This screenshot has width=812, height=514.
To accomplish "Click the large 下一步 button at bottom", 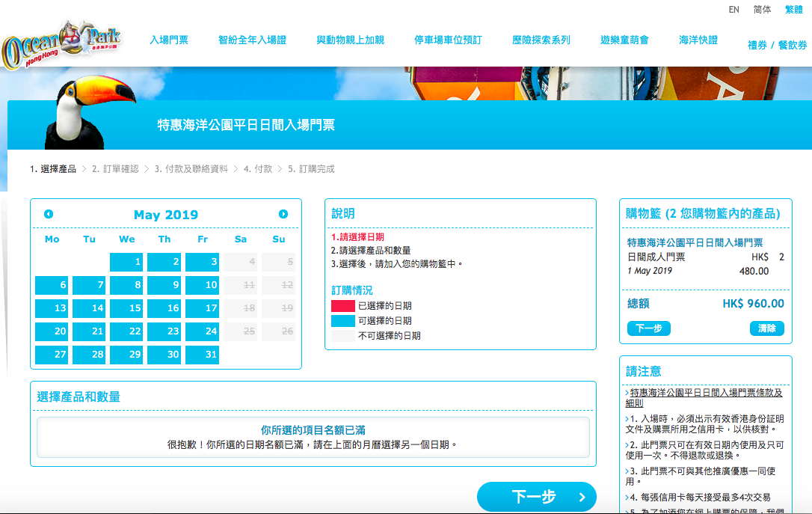I will (x=537, y=497).
